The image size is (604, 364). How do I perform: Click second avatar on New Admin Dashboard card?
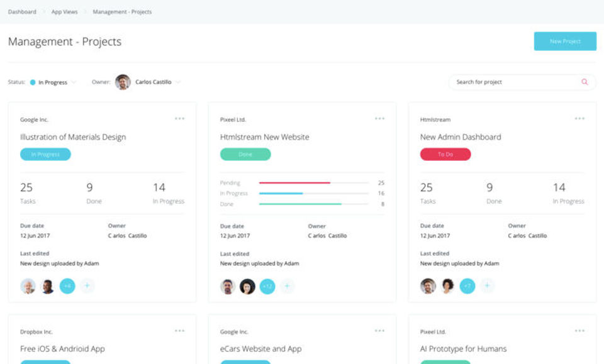pyautogui.click(x=447, y=286)
